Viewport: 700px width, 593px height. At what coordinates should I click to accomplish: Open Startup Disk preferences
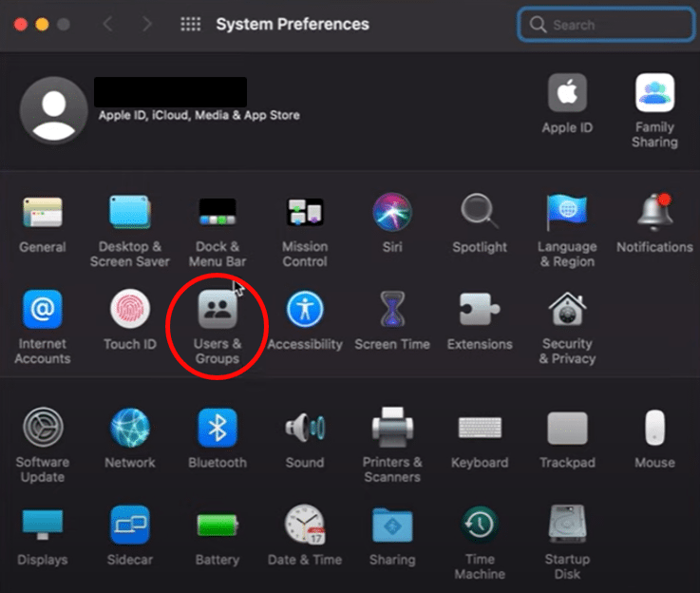pyautogui.click(x=567, y=526)
